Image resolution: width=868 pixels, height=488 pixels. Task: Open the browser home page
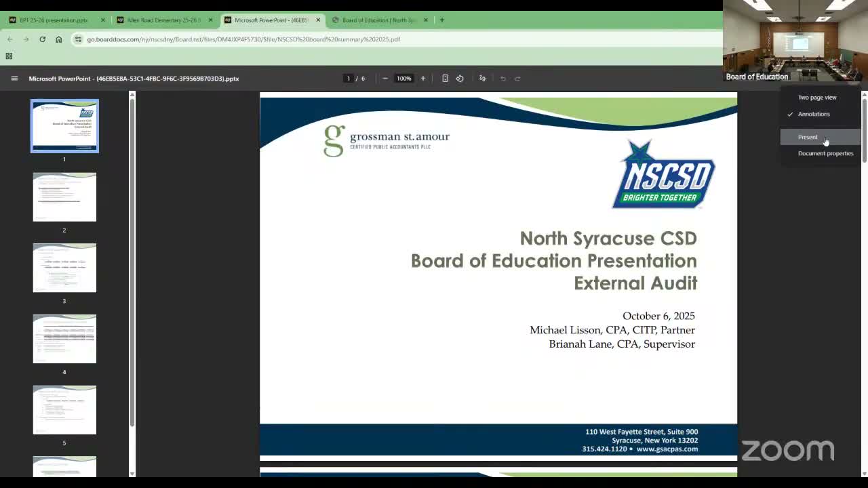[58, 39]
